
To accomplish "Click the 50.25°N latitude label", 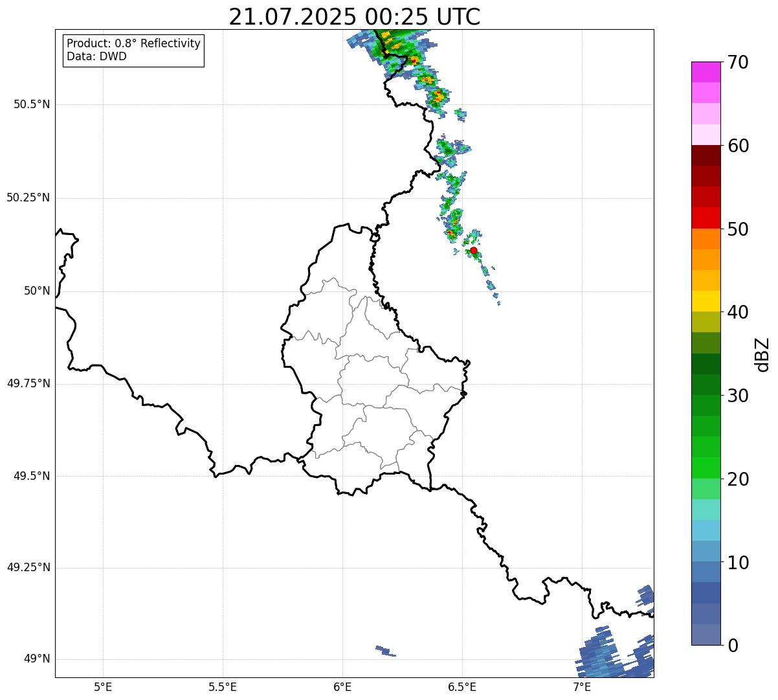I will (28, 198).
